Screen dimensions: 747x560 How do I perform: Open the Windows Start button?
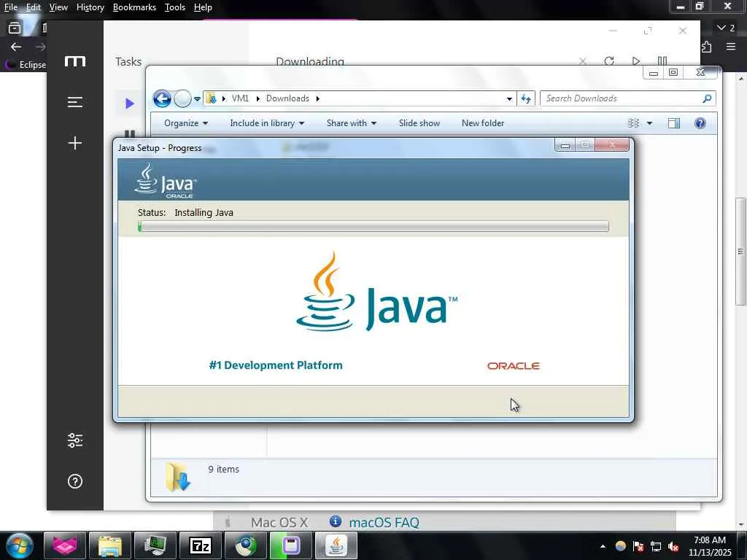20,546
